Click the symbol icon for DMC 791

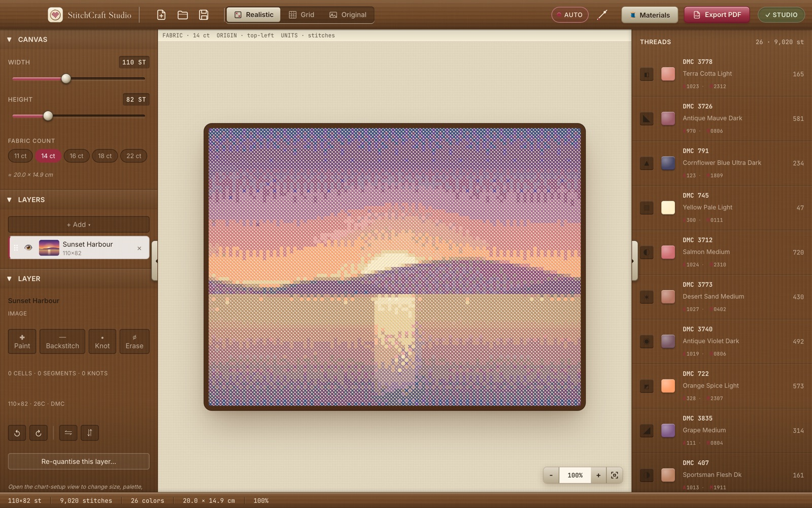(647, 164)
